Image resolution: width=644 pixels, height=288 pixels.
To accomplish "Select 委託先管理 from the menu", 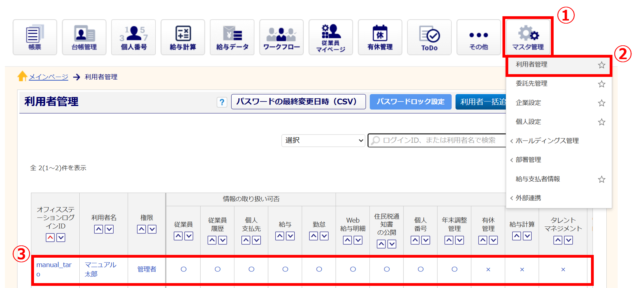I will point(532,84).
